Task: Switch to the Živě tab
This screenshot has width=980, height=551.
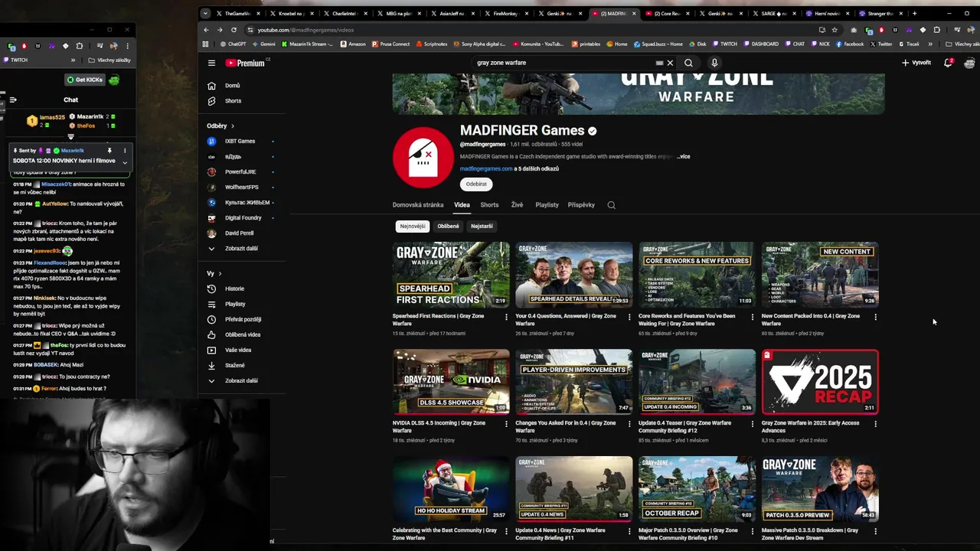Action: pyautogui.click(x=517, y=205)
